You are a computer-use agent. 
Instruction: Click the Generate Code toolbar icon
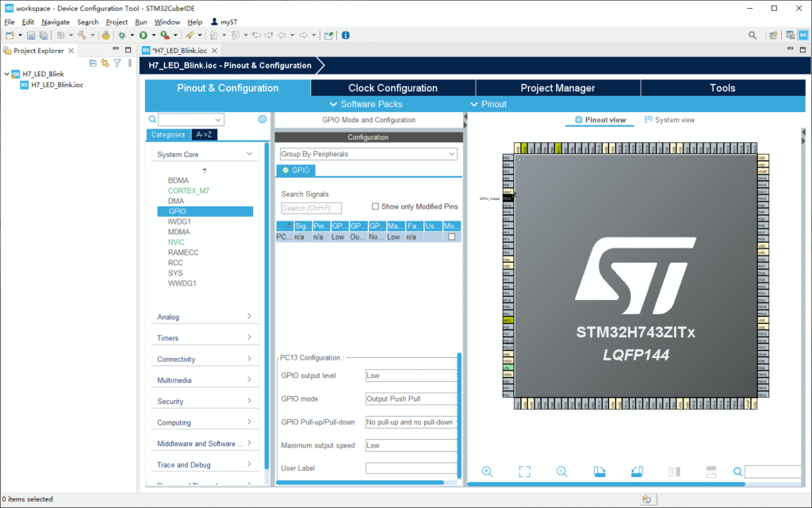[x=105, y=35]
